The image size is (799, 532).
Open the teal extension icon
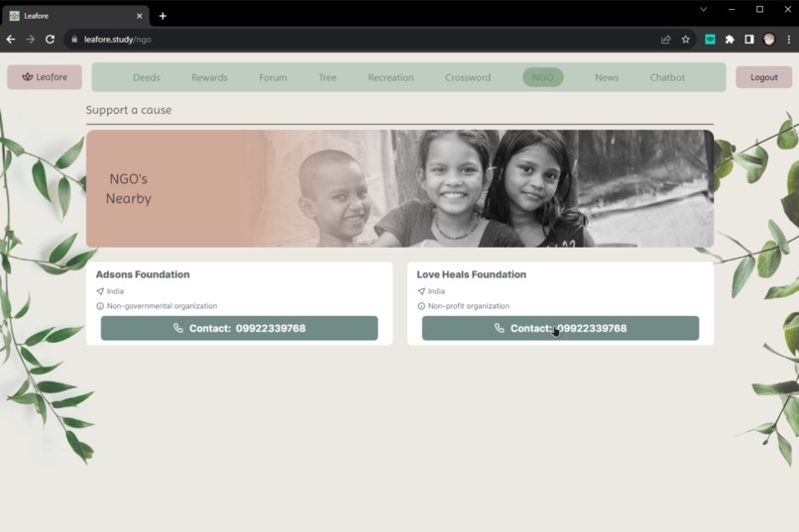(x=710, y=40)
